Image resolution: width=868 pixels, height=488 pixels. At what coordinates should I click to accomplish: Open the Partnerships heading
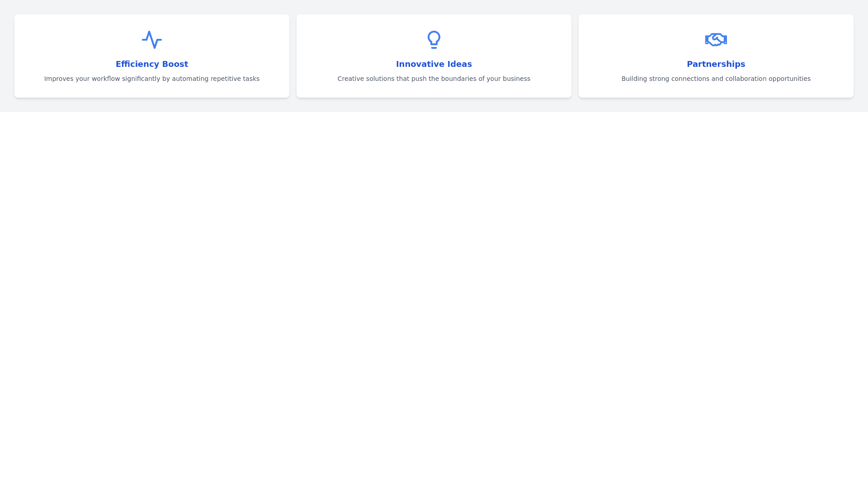pos(716,64)
